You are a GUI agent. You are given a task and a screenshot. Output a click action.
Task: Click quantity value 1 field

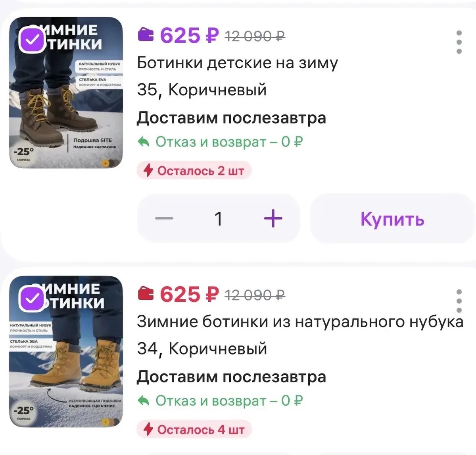(218, 218)
